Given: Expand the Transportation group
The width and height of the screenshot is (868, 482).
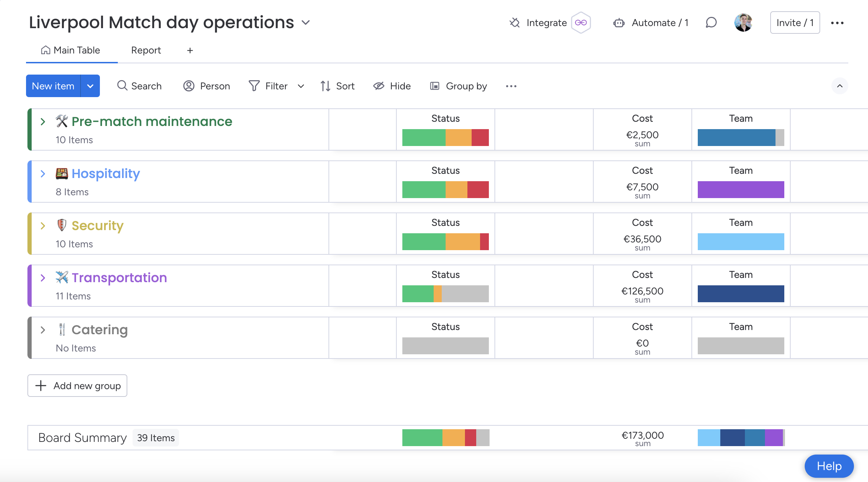Looking at the screenshot, I should click(x=43, y=278).
